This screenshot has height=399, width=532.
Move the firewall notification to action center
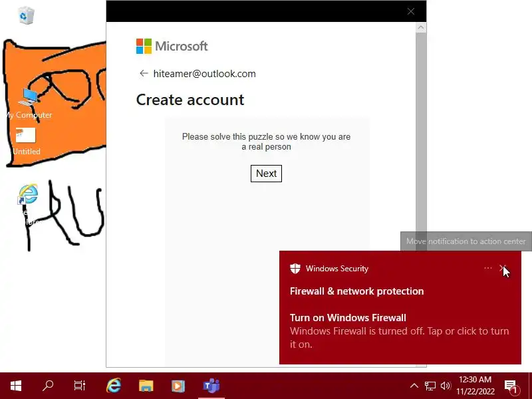pyautogui.click(x=503, y=268)
